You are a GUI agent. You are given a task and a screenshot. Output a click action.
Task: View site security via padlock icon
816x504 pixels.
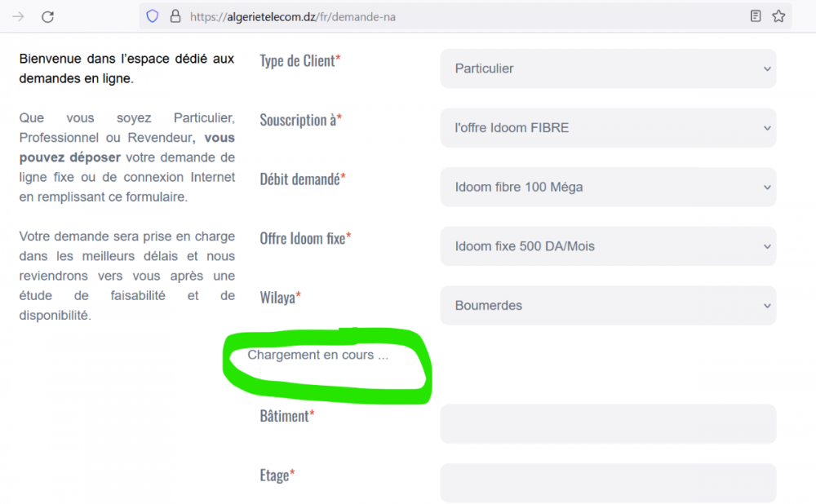click(174, 16)
